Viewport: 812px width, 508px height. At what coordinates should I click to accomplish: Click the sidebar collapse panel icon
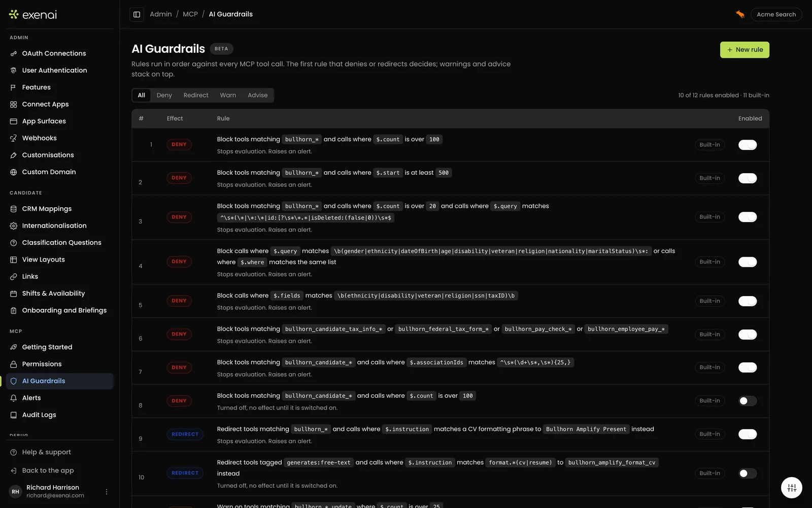(137, 14)
